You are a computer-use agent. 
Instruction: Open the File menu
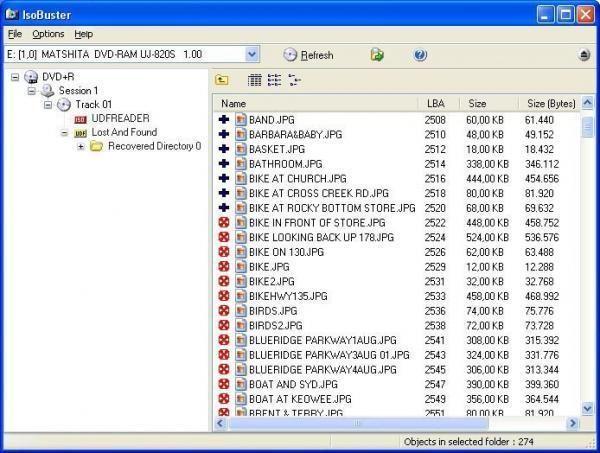(x=15, y=34)
